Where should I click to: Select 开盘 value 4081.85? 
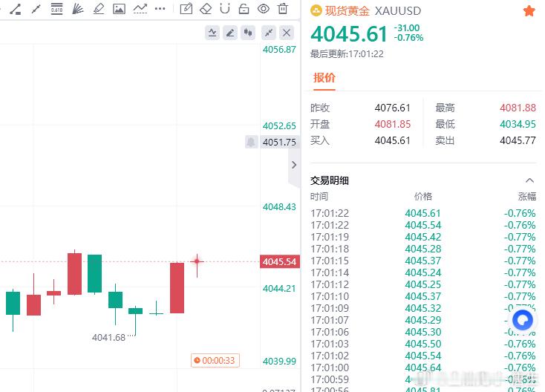coord(392,124)
